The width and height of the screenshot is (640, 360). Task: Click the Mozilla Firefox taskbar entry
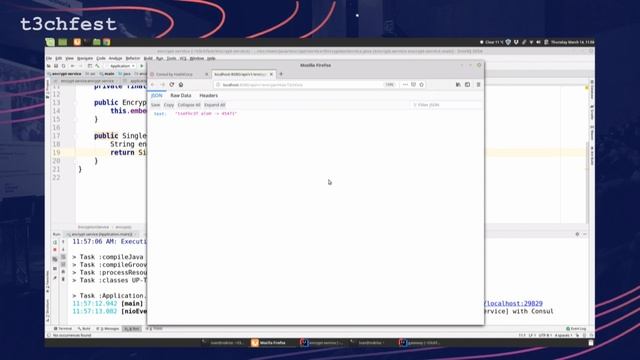click(x=269, y=343)
